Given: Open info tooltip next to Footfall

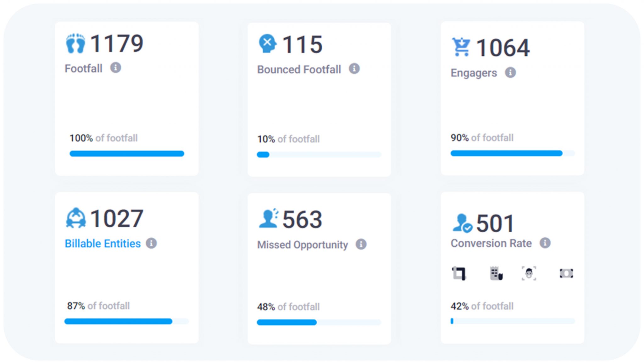Looking at the screenshot, I should pyautogui.click(x=115, y=68).
